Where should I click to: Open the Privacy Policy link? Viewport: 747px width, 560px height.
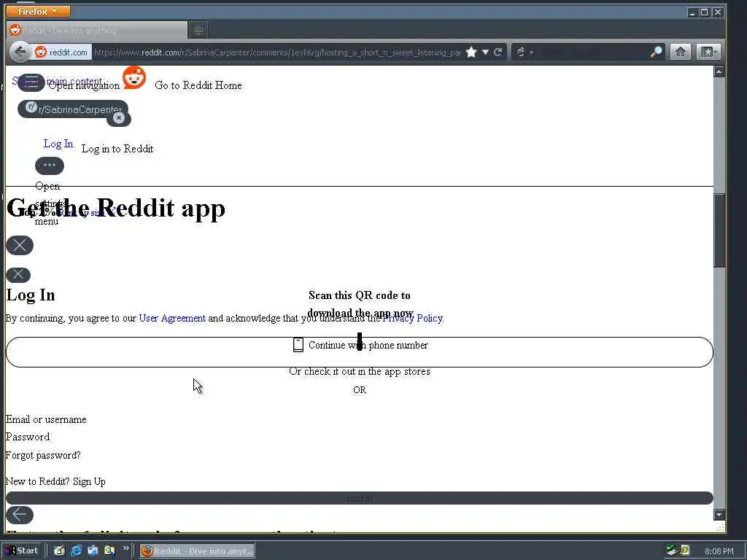(413, 318)
